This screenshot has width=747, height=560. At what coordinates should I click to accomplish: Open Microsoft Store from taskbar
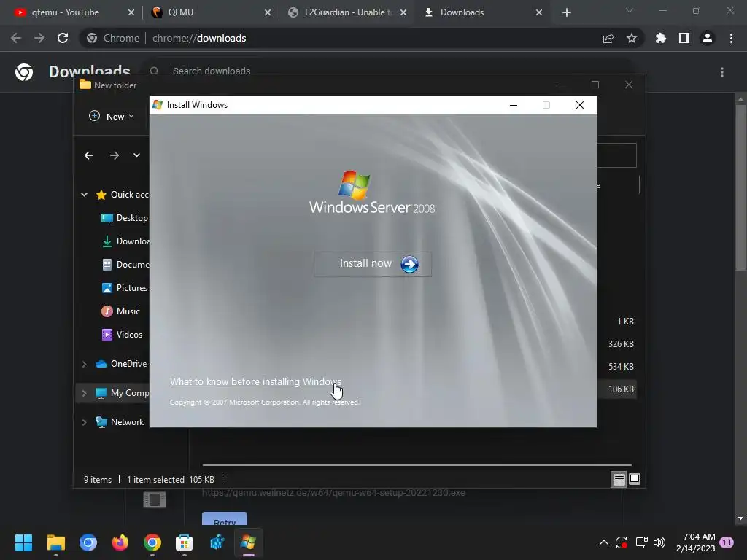pyautogui.click(x=184, y=542)
